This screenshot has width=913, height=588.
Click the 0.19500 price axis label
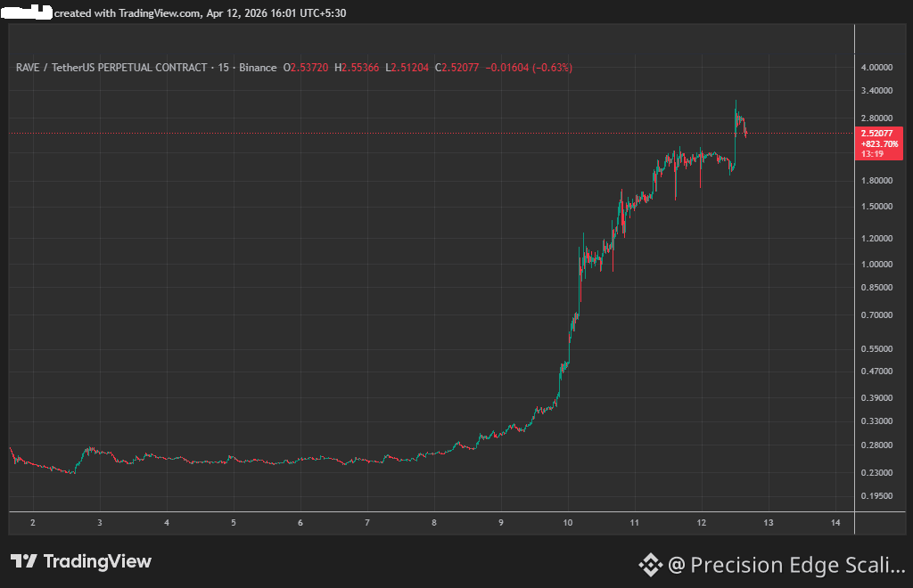point(877,496)
